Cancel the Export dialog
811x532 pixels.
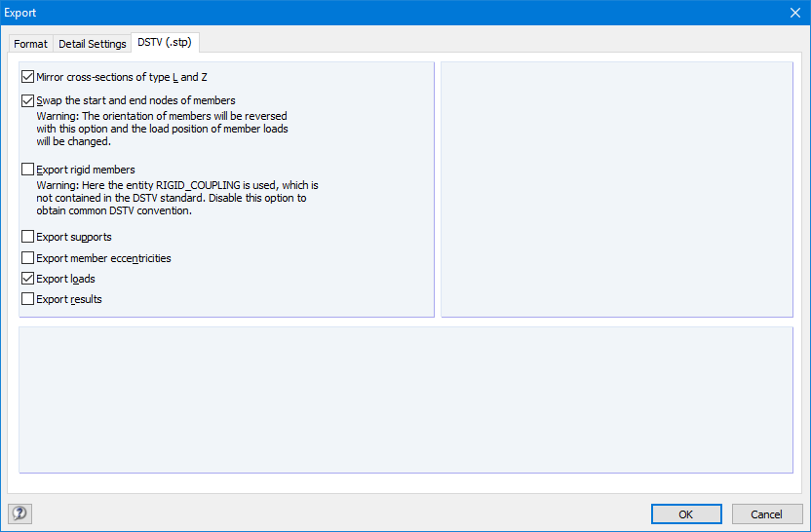click(767, 513)
